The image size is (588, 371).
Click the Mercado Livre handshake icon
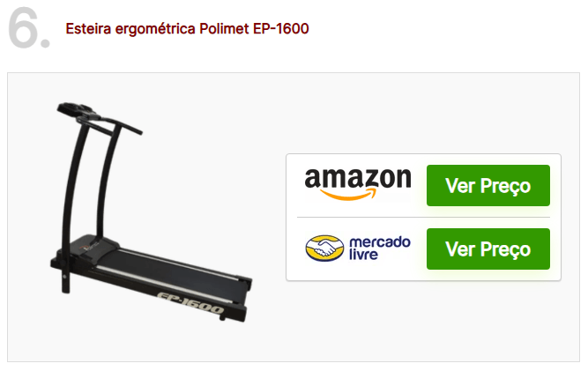[324, 249]
